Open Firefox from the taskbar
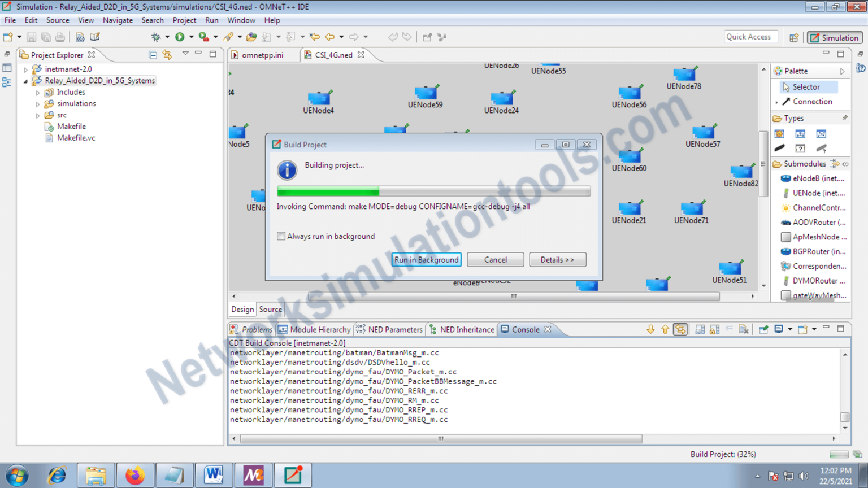 coord(134,475)
